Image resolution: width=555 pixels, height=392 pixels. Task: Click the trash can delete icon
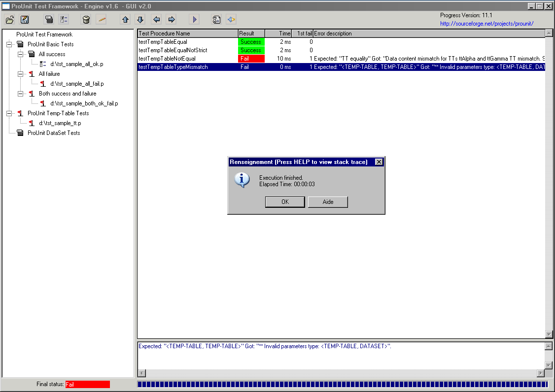(86, 20)
